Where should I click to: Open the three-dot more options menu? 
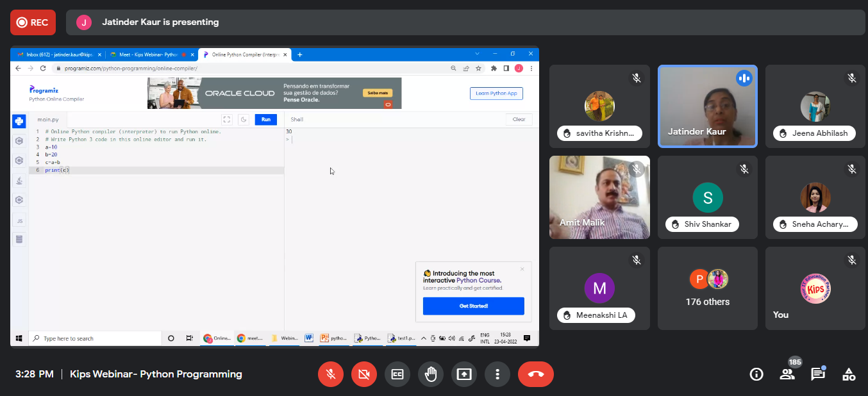tap(497, 374)
